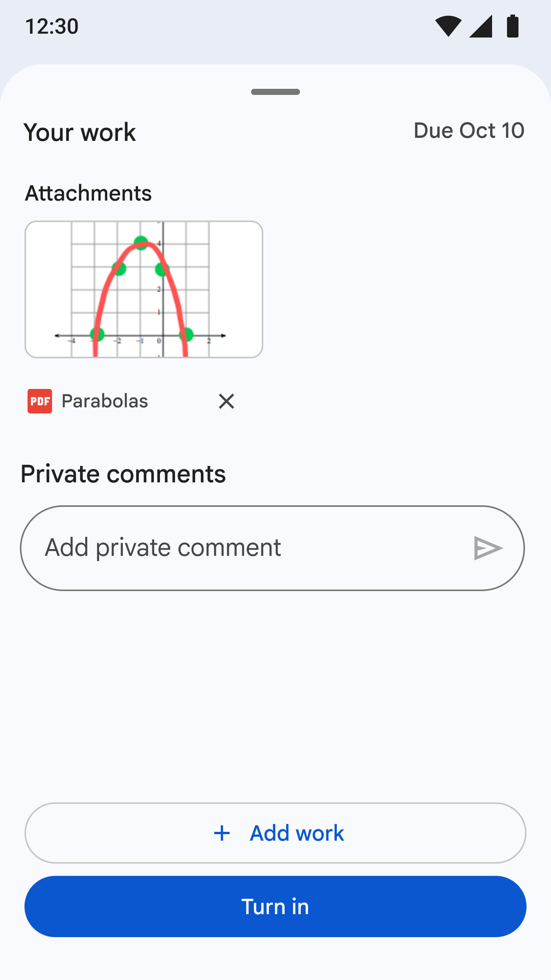This screenshot has width=551, height=980.
Task: Click the Due Oct 10 date text
Action: point(469,131)
